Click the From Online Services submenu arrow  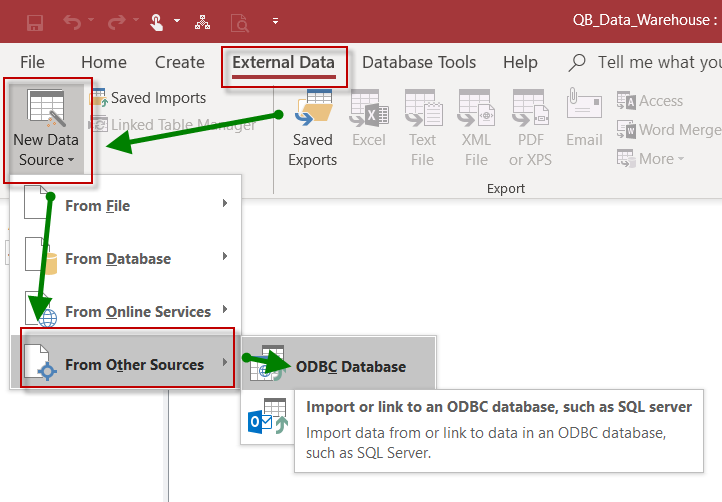tap(225, 309)
